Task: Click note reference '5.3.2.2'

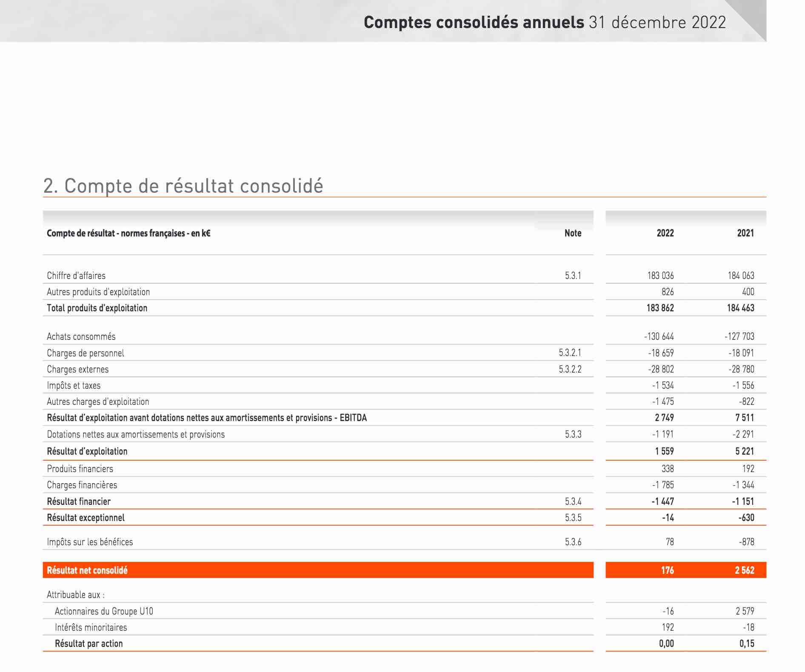Action: click(x=570, y=369)
